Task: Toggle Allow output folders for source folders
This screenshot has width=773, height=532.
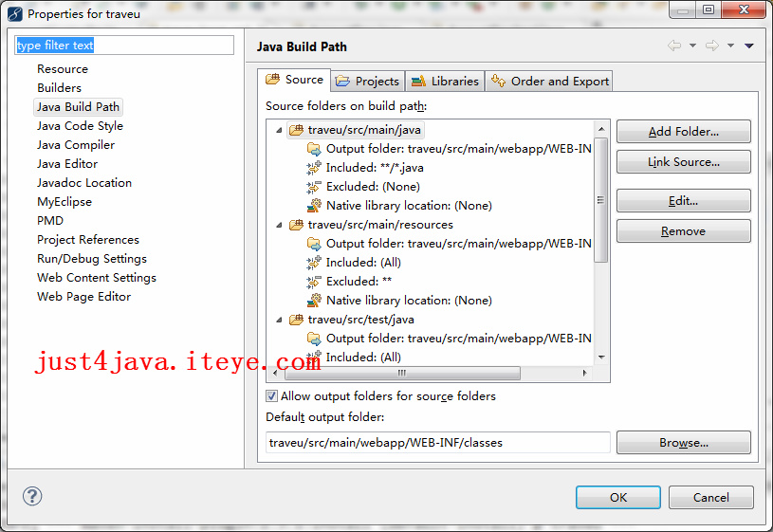Action: (x=272, y=396)
